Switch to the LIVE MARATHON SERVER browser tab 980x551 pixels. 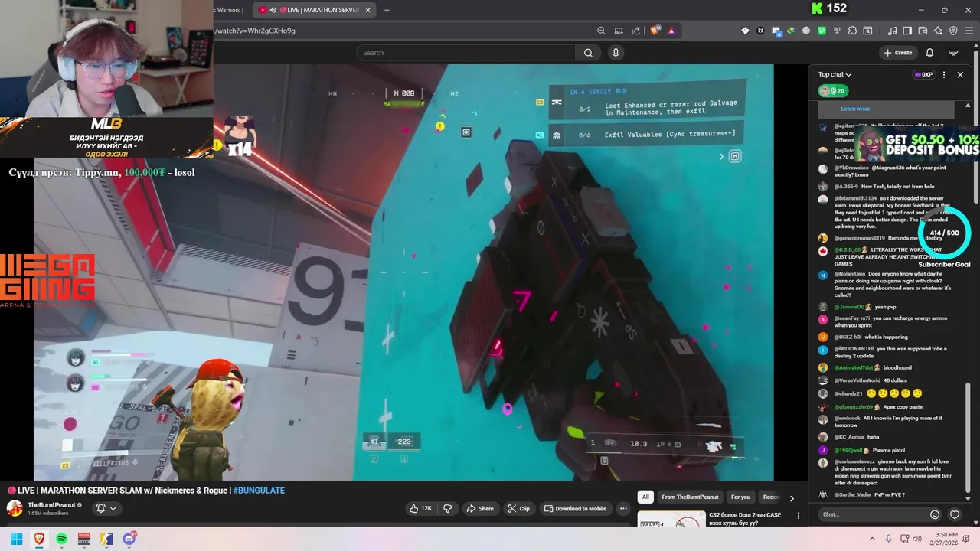[314, 10]
